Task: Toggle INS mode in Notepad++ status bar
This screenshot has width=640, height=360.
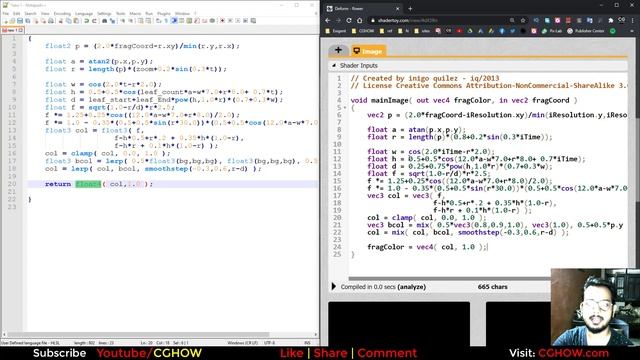Action: tap(307, 343)
